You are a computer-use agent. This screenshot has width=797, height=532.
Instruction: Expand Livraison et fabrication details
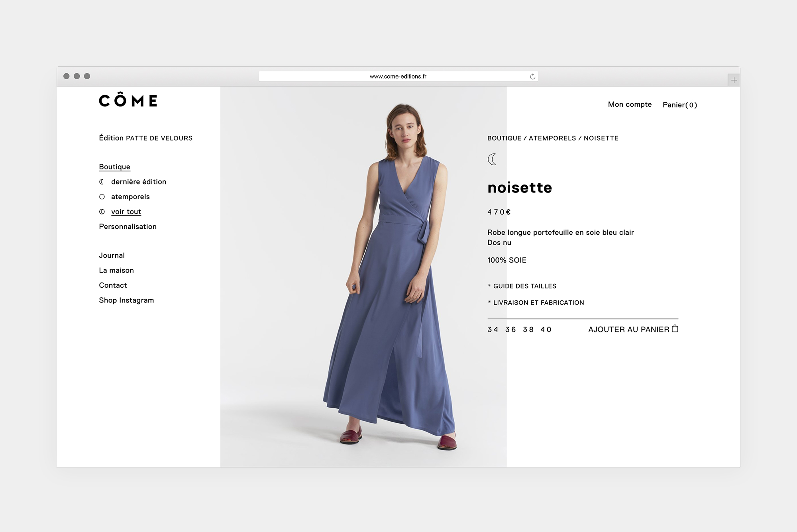pos(538,303)
